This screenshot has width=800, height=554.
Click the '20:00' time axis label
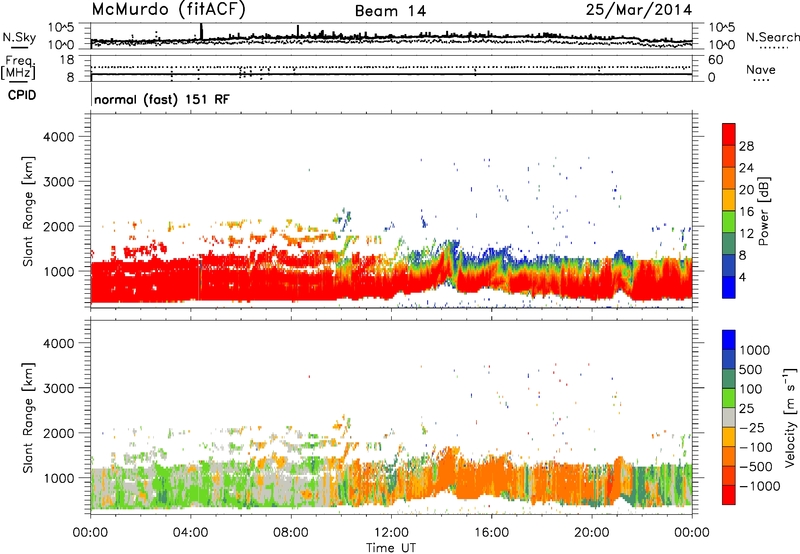pyautogui.click(x=592, y=533)
